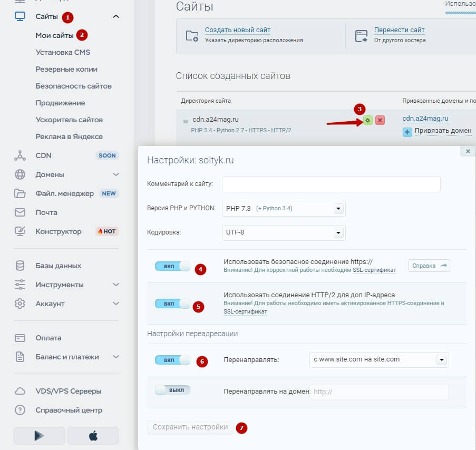
Task: Click the Комментарий к сайту input field
Action: [x=331, y=184]
